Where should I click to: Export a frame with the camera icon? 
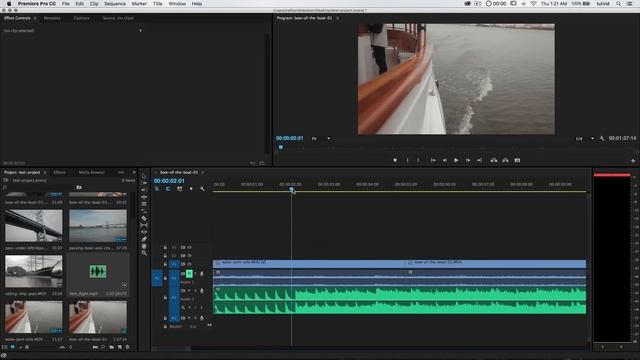coord(517,160)
